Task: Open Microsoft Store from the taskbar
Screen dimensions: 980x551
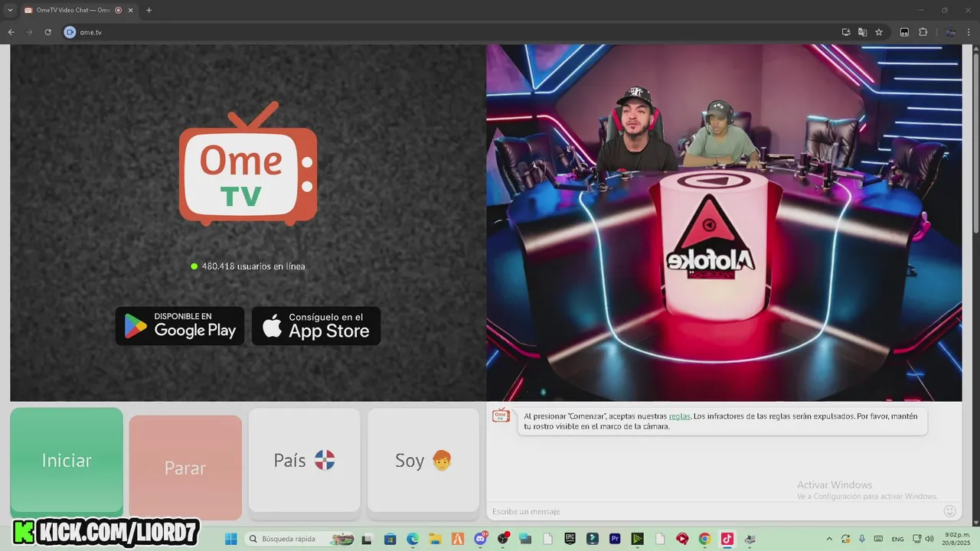Action: click(x=390, y=539)
